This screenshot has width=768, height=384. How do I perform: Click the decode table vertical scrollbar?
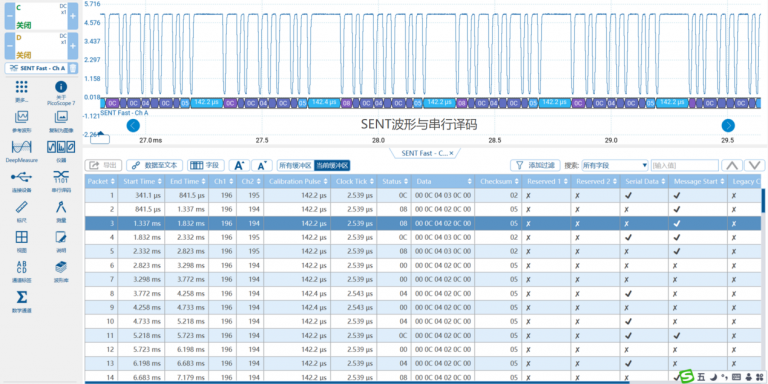[764, 200]
